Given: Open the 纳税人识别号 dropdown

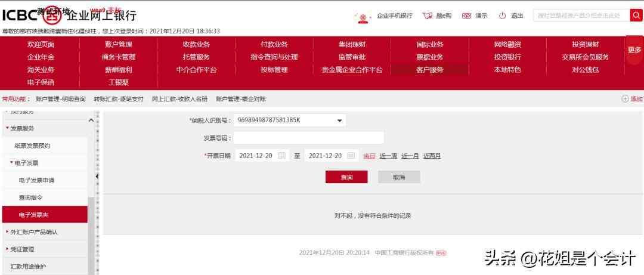Looking at the screenshot, I should pyautogui.click(x=339, y=120).
